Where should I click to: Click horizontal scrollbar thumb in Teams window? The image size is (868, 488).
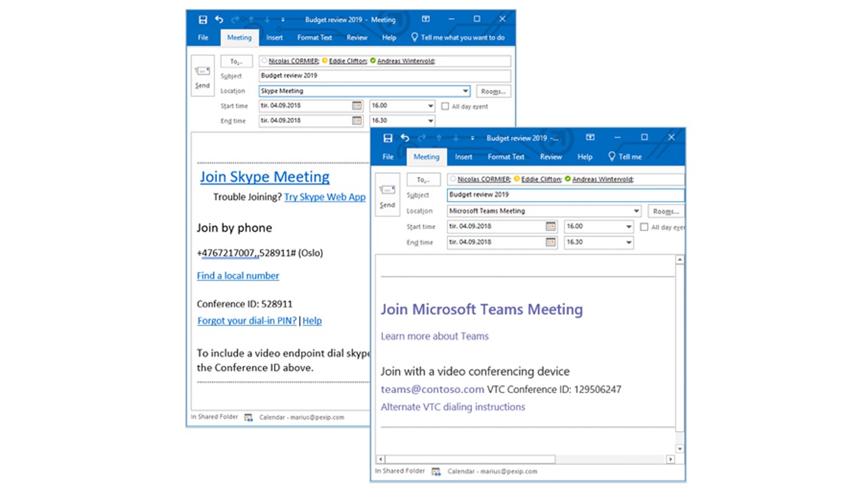470,459
